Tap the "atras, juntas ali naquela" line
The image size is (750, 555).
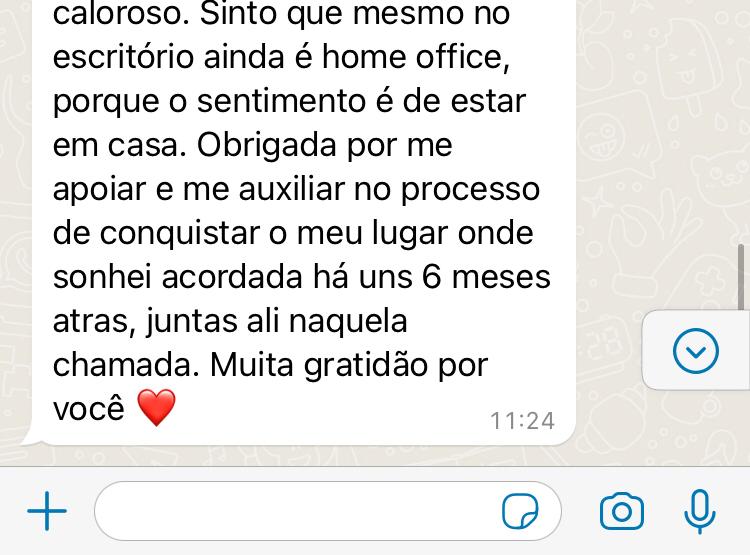click(x=230, y=322)
